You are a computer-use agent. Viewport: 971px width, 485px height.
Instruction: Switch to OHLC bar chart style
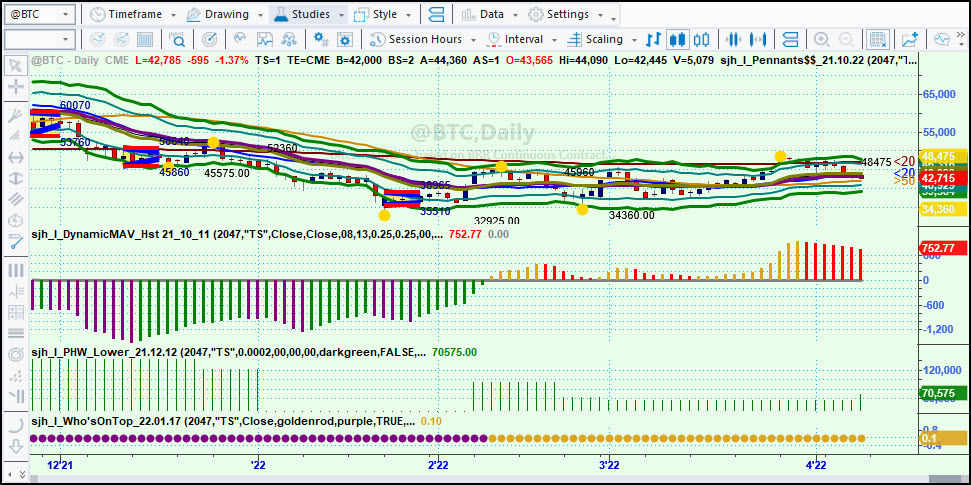(x=653, y=40)
